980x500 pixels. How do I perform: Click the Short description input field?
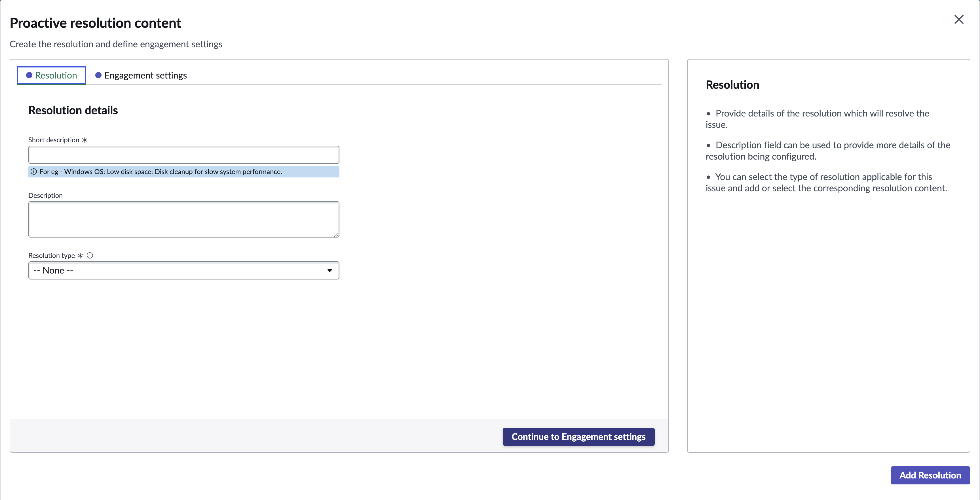[x=184, y=155]
